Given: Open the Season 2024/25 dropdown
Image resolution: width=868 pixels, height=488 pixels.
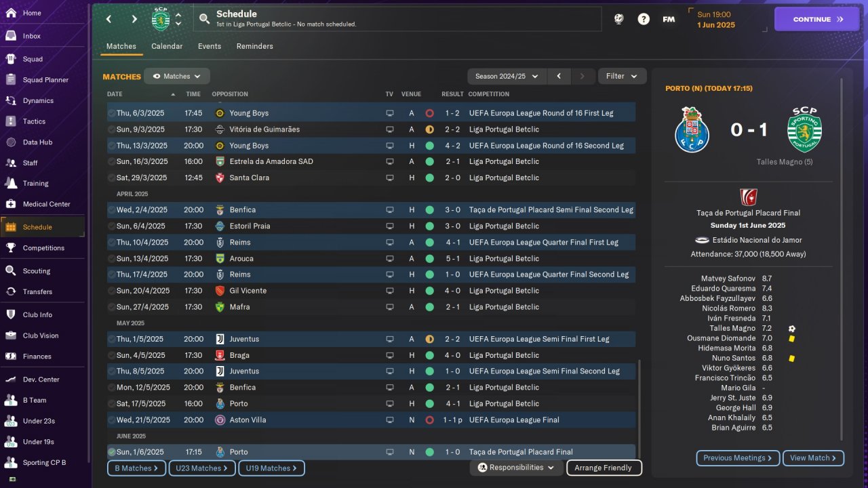Looking at the screenshot, I should (x=507, y=77).
